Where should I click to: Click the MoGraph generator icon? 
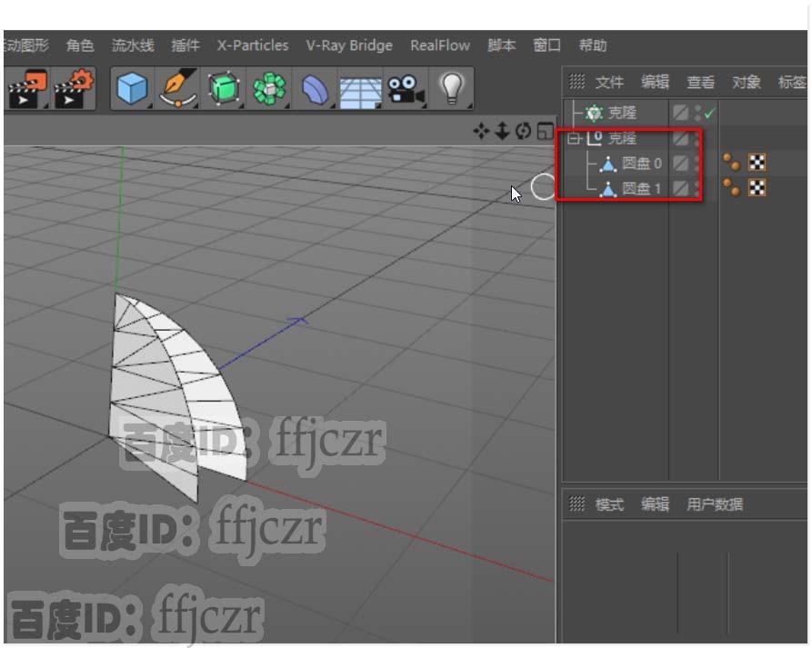tap(269, 88)
